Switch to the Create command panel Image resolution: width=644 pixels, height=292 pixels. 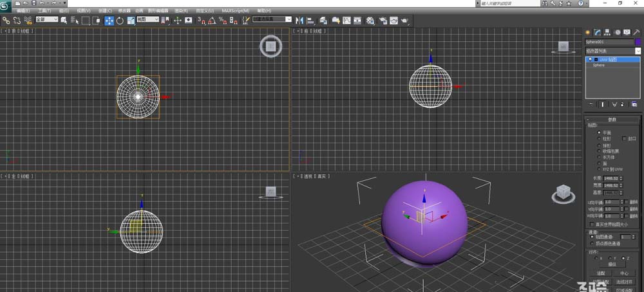(588, 32)
